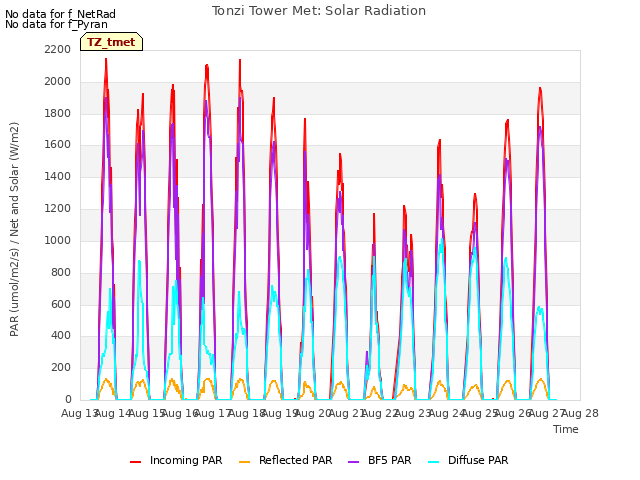
Task: Click the PAR y-axis title
Action: pyautogui.click(x=14, y=229)
